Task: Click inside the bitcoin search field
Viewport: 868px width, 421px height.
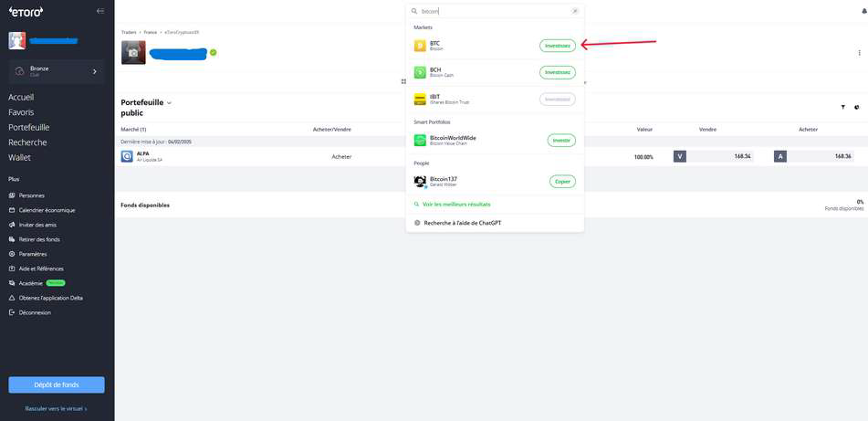Action: (x=493, y=11)
